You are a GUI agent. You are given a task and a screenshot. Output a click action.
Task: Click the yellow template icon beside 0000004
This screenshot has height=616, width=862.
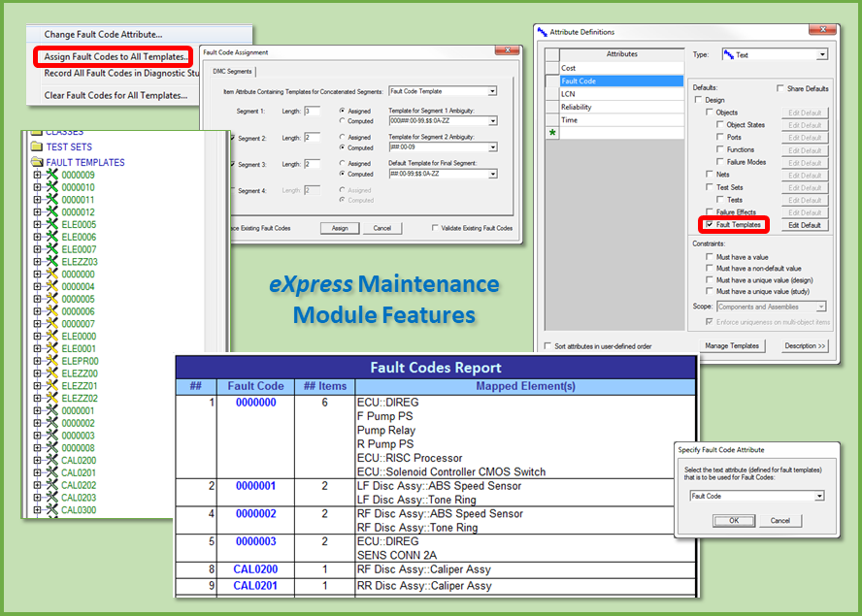pyautogui.click(x=52, y=286)
